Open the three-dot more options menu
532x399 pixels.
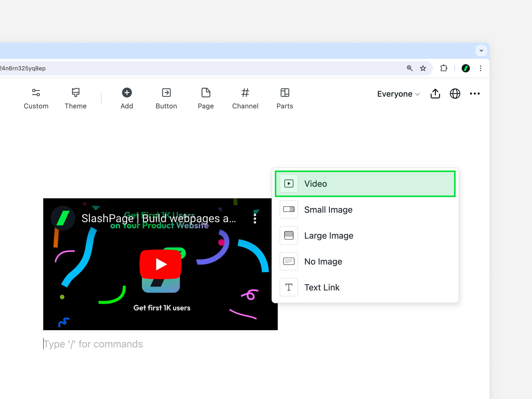(x=475, y=94)
